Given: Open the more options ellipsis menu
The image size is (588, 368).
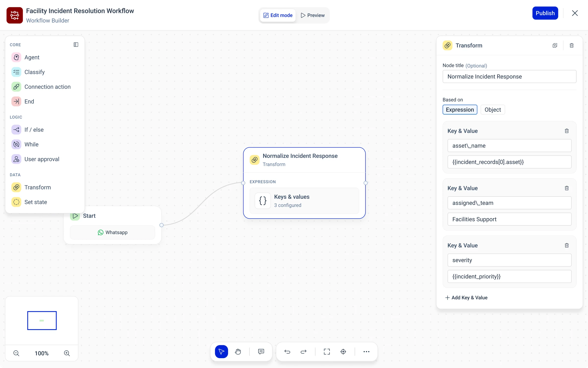Looking at the screenshot, I should point(367,352).
